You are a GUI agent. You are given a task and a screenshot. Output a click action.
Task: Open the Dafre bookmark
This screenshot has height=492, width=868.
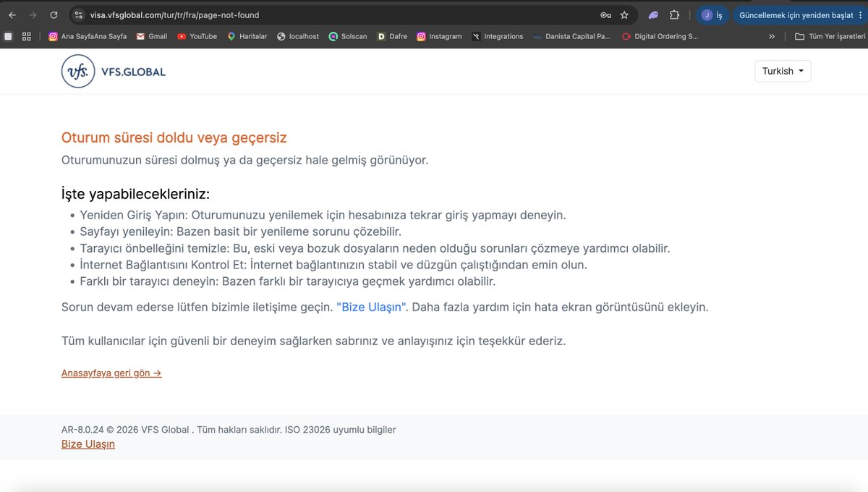pyautogui.click(x=392, y=36)
